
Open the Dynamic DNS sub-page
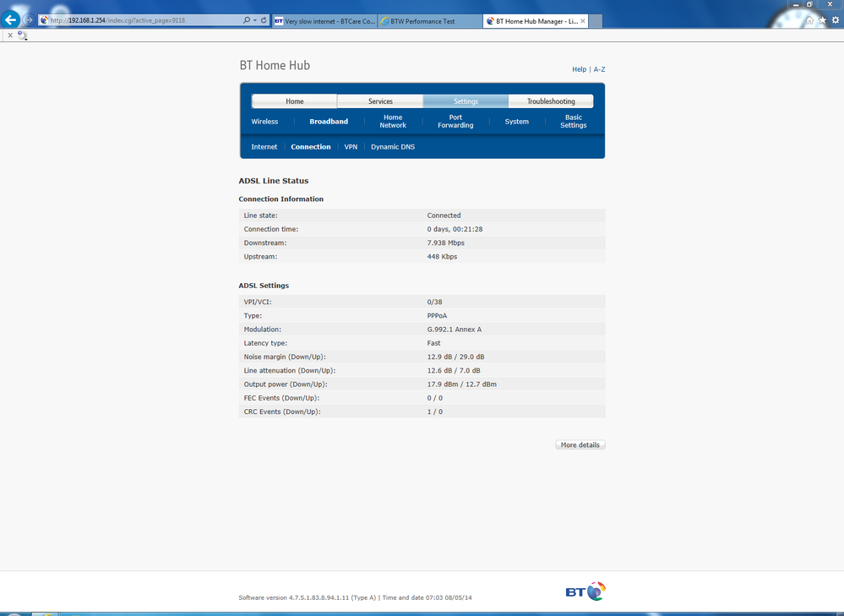click(x=392, y=147)
